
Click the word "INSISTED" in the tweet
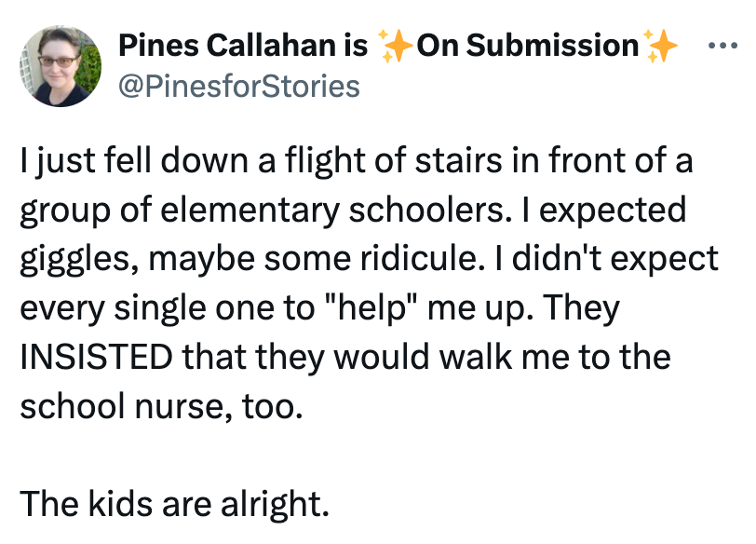pyautogui.click(x=100, y=358)
